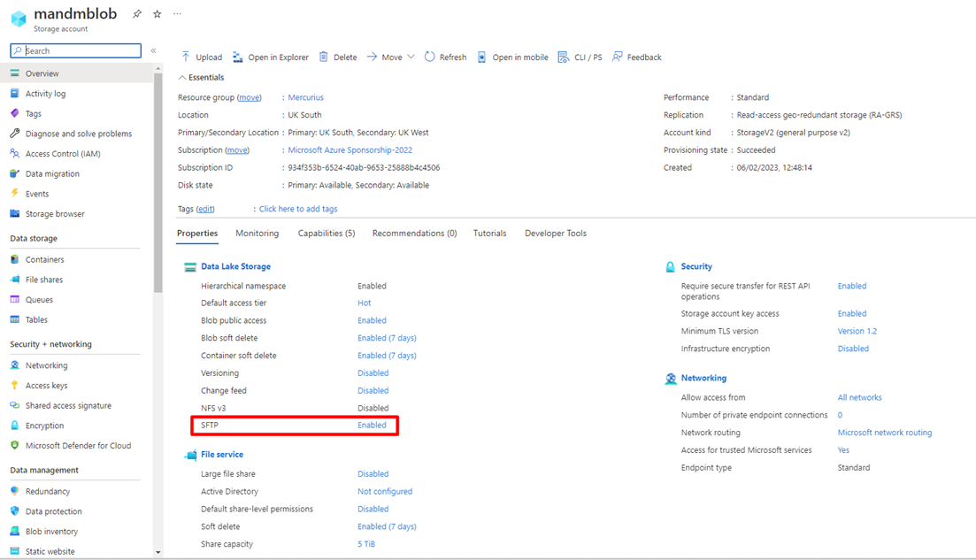Viewport: 976px width, 560px height.
Task: Open Data migration in sidebar
Action: (x=52, y=173)
